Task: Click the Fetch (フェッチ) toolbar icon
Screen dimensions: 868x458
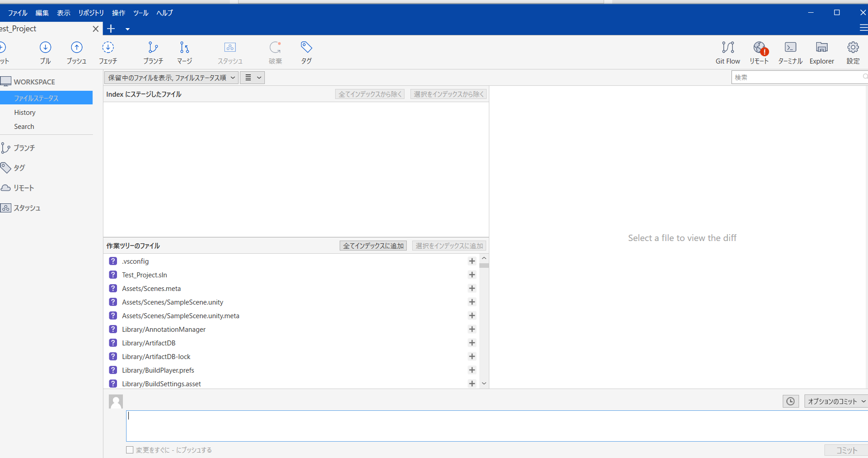Action: (x=108, y=53)
